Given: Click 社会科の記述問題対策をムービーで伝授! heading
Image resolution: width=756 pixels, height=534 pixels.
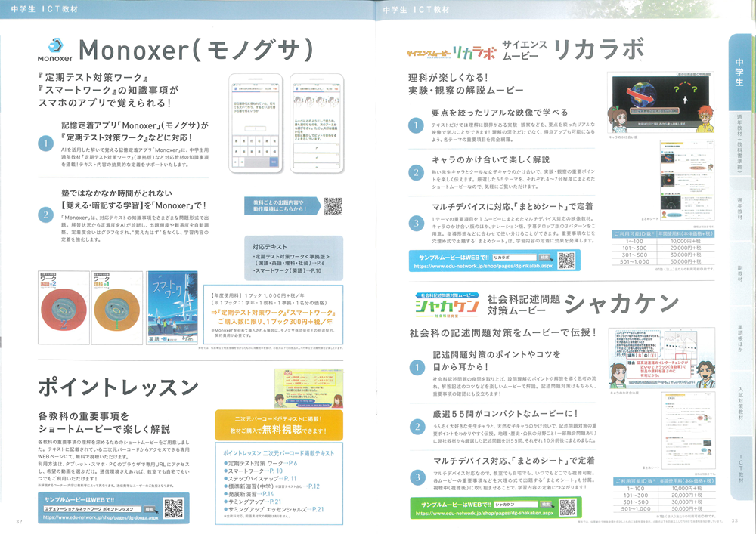Looking at the screenshot, I should (503, 333).
